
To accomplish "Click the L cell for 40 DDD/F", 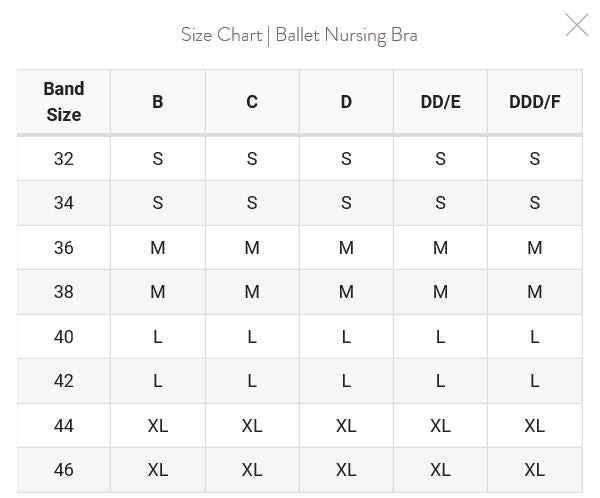I will 534,336.
